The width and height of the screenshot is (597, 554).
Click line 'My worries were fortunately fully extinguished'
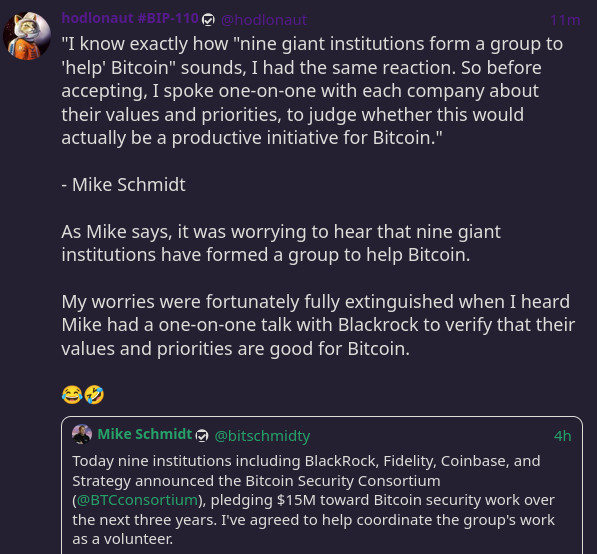[316, 302]
